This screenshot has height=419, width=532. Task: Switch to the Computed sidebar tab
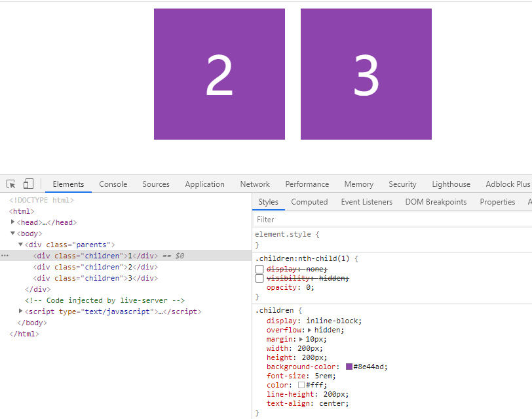(309, 202)
